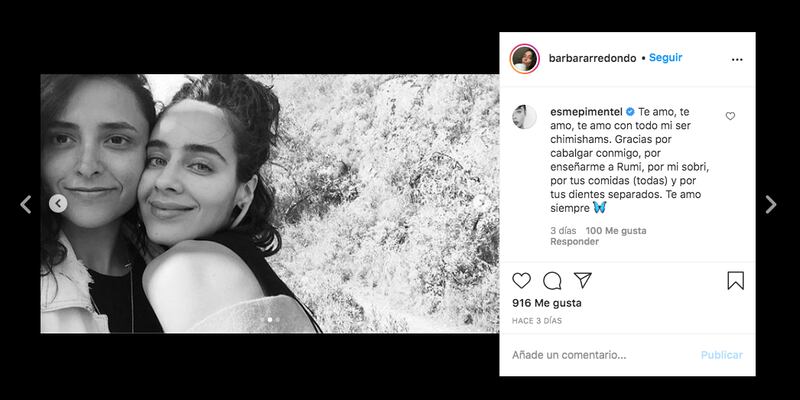
Task: Like the post with heart icon
Action: 521,281
